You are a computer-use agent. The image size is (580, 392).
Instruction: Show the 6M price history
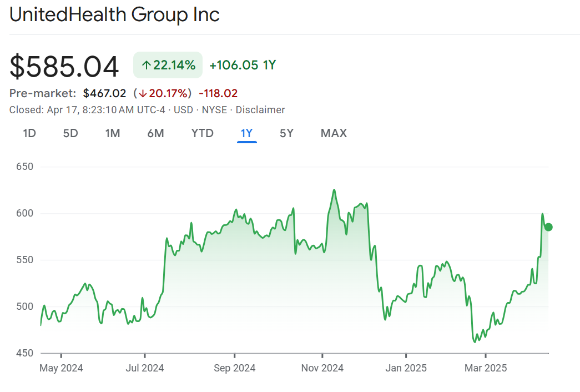(x=155, y=133)
